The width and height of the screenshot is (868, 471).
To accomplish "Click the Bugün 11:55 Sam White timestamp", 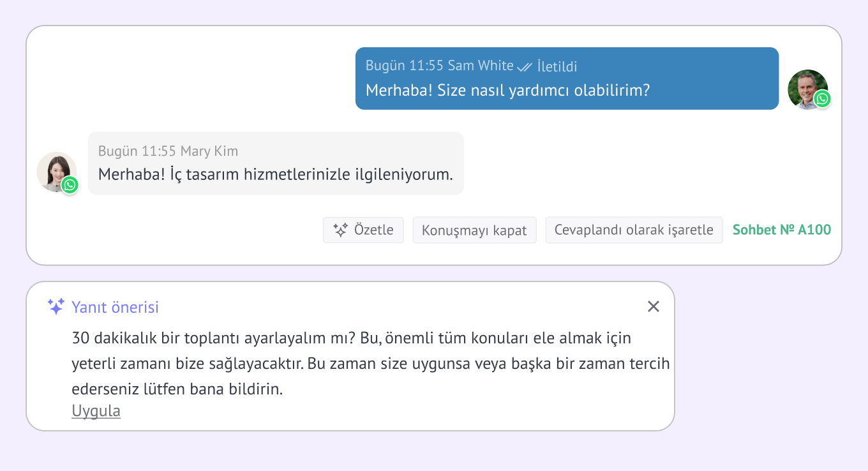I will (440, 66).
